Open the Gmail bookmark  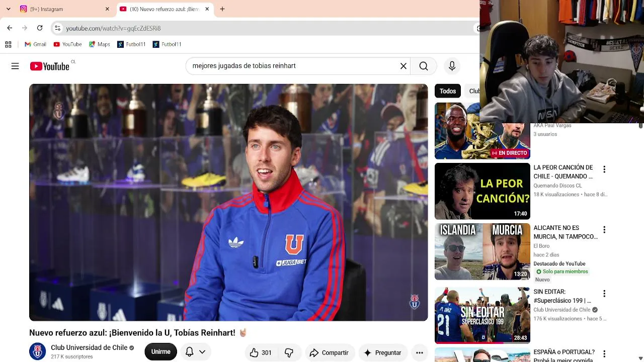[x=35, y=44]
